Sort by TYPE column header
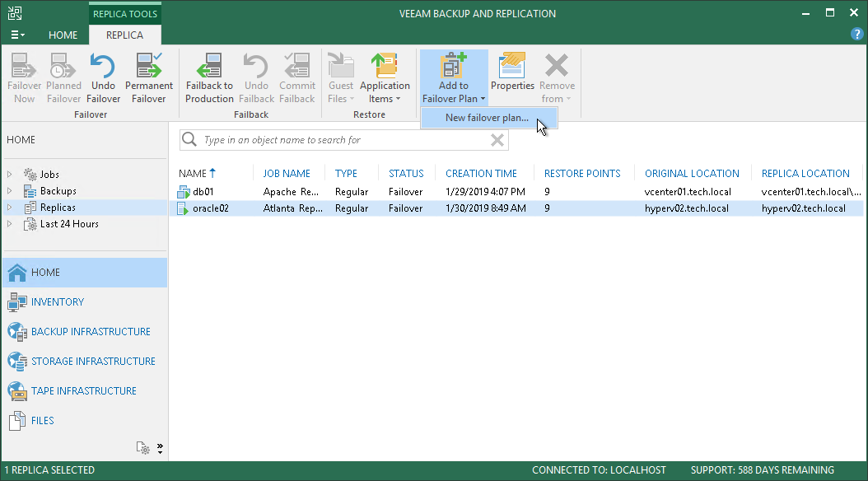 coord(346,173)
